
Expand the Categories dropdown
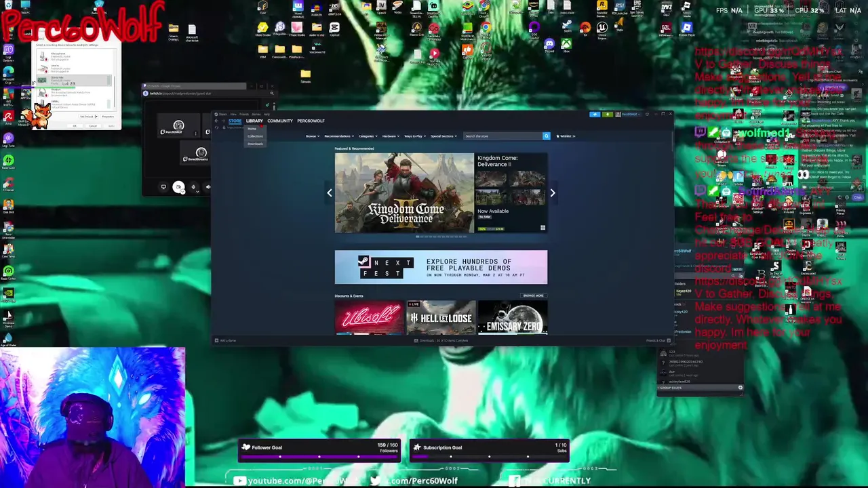click(368, 136)
